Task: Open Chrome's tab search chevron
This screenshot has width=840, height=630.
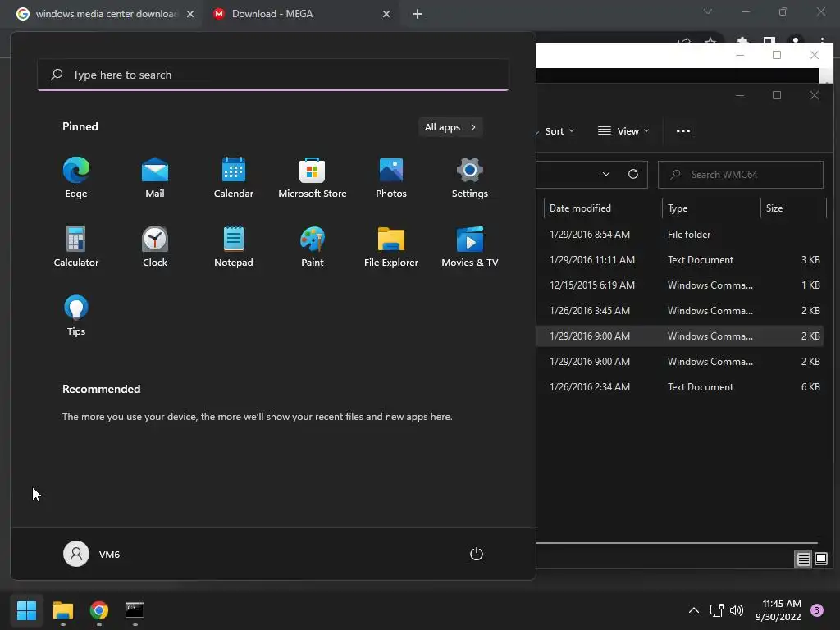Action: [708, 11]
